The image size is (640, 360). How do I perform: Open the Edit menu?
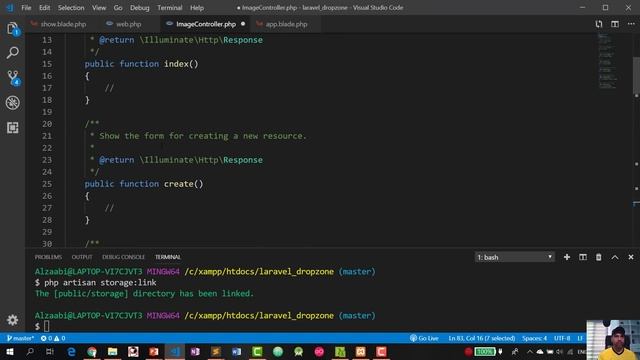(44, 8)
